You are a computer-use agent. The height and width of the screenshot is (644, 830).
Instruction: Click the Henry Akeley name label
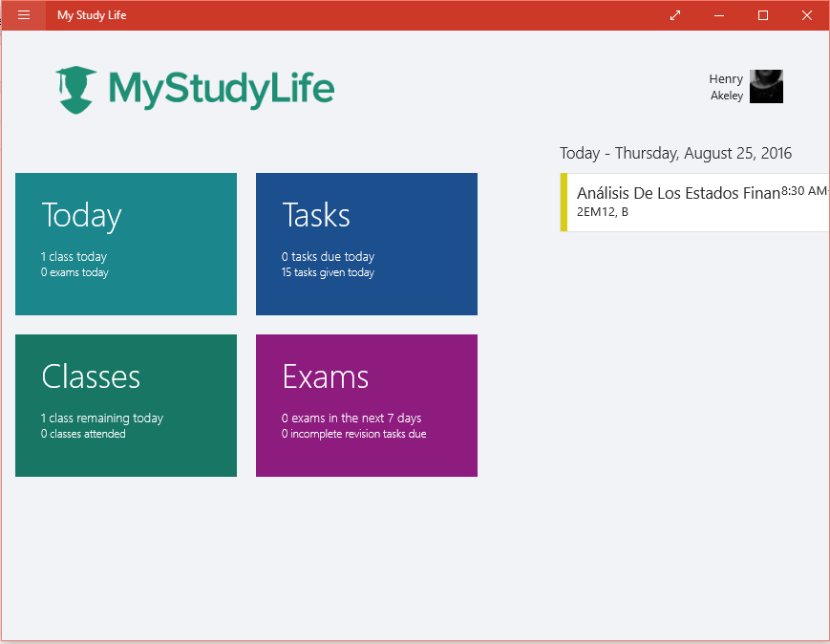726,86
